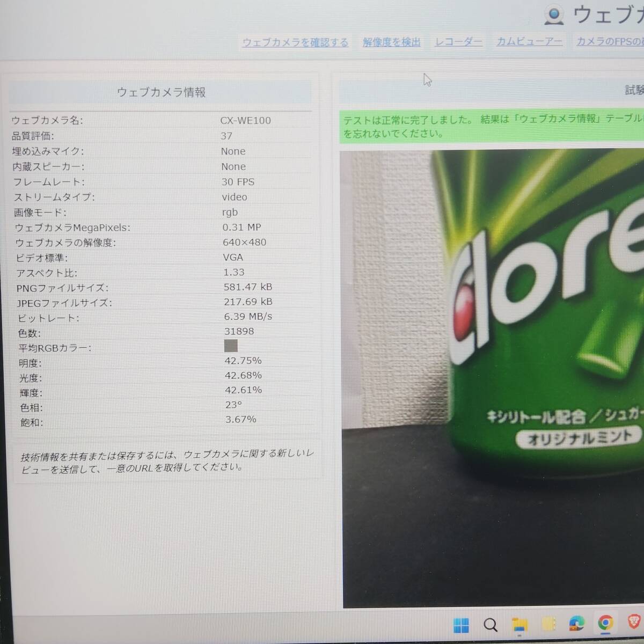Click the 埋め込みマイク row label
Image resolution: width=644 pixels, height=644 pixels.
coord(48,151)
